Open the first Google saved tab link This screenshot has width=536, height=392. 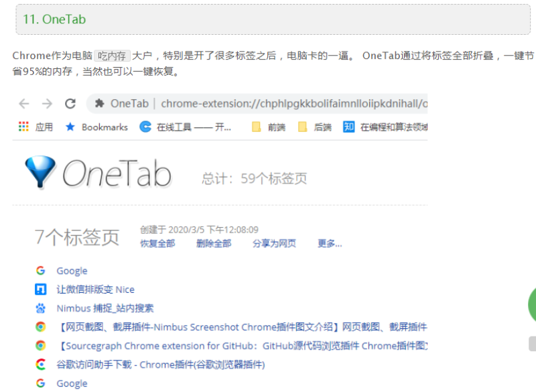point(72,271)
